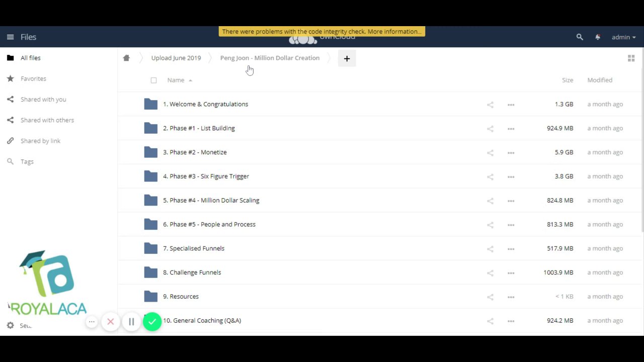Click folder icon of Specialised Funnels

point(151,248)
